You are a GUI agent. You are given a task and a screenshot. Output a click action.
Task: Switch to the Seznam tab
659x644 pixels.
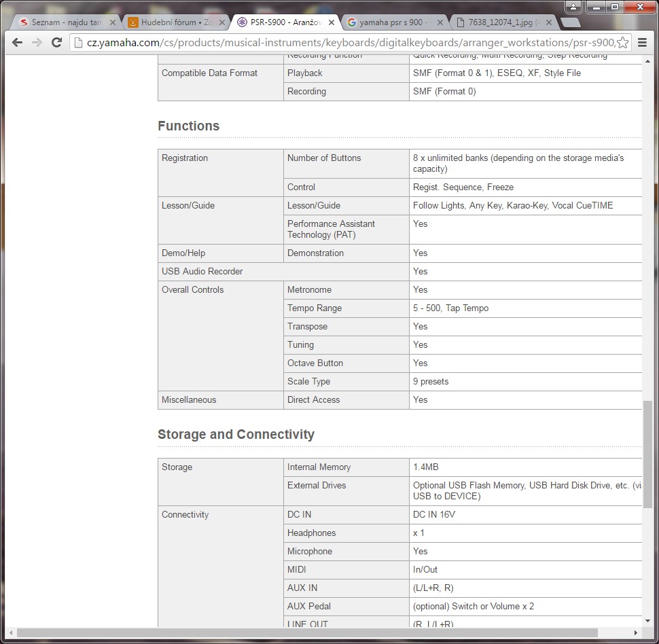65,22
